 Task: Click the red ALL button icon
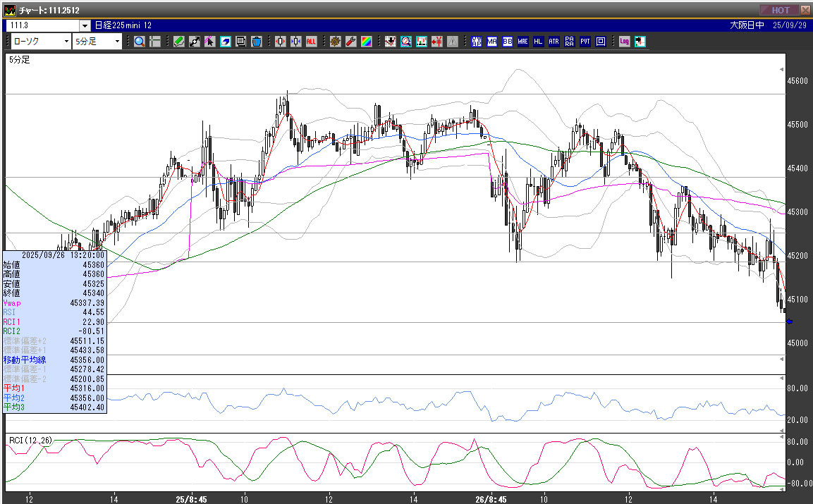[311, 42]
